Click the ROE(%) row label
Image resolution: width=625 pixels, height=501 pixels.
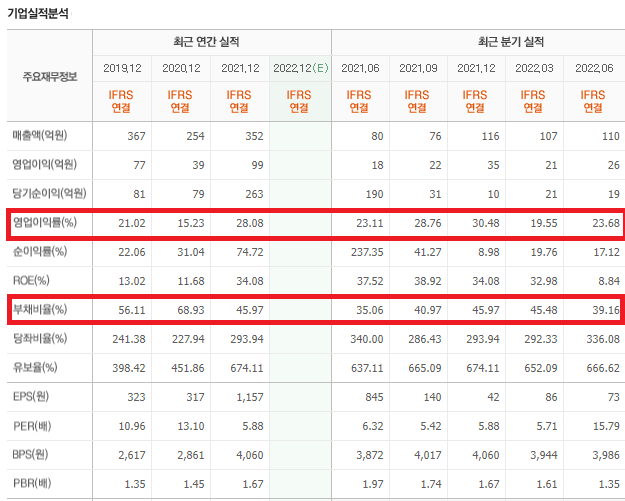31,281
